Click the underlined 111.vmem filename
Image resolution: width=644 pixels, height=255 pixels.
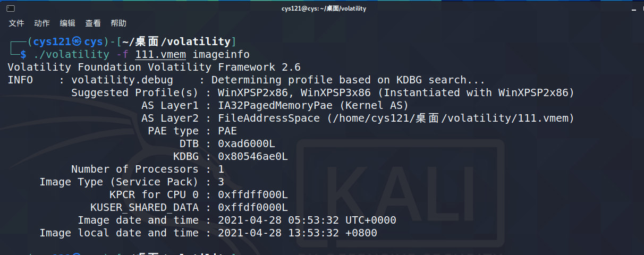(x=160, y=54)
